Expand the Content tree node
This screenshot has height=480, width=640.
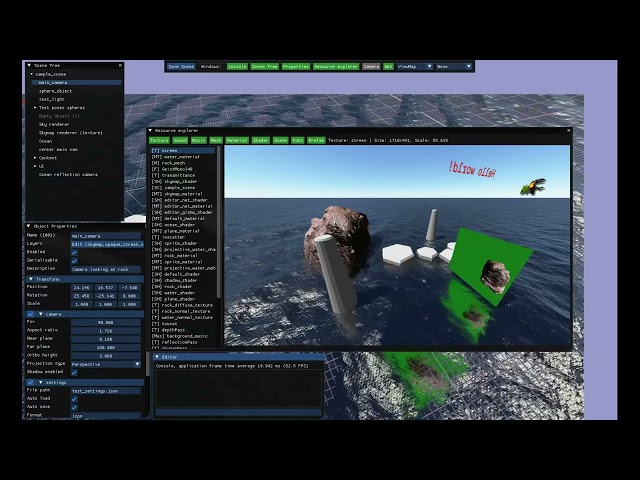coord(35,158)
